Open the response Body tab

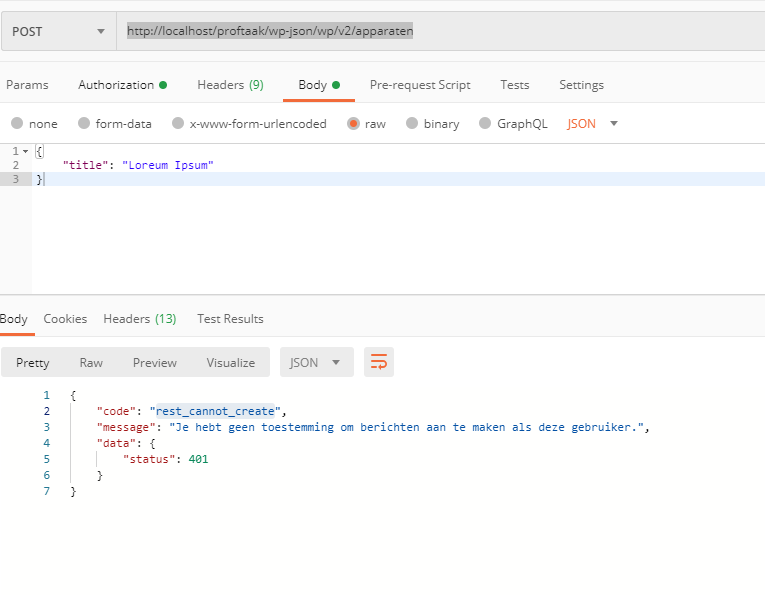click(x=14, y=319)
